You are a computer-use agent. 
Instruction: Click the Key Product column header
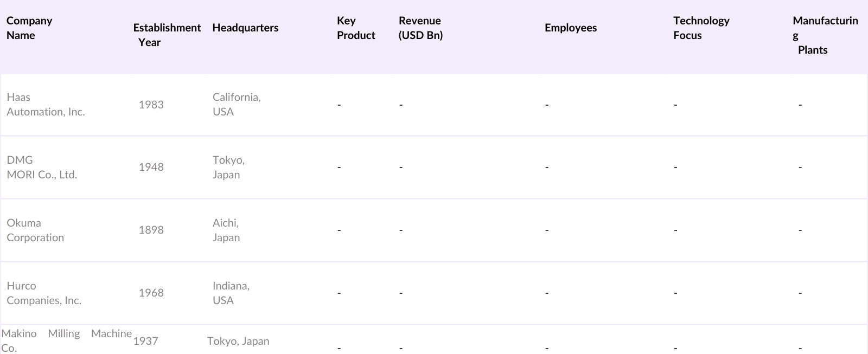(x=355, y=28)
